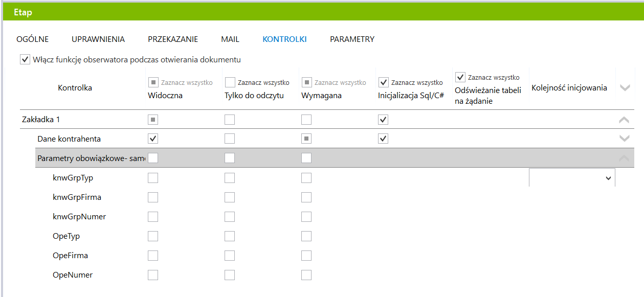Check Widoczna for OpeNumer
Image resolution: width=644 pixels, height=297 pixels.
pyautogui.click(x=153, y=275)
